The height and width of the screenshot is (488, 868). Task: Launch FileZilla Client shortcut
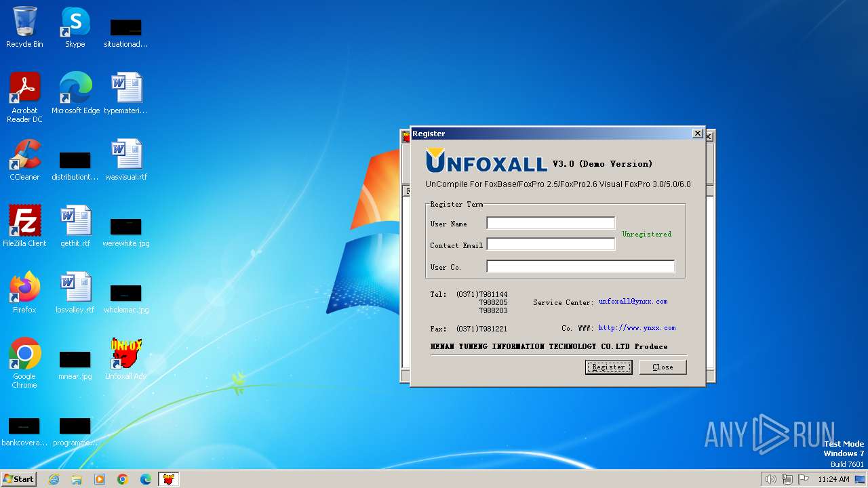[x=24, y=226]
